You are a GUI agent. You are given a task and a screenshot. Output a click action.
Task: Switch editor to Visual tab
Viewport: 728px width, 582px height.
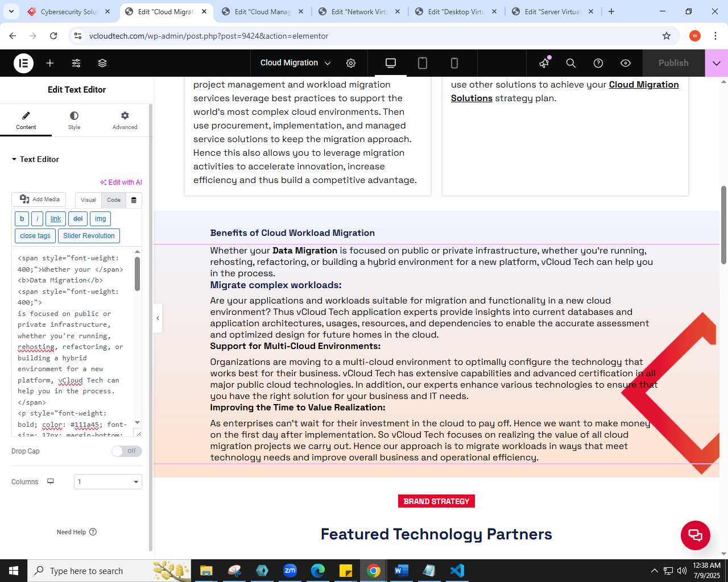88,200
